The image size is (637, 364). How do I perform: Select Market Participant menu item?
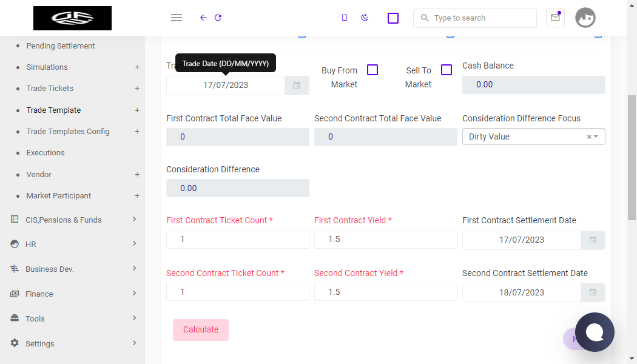click(59, 196)
